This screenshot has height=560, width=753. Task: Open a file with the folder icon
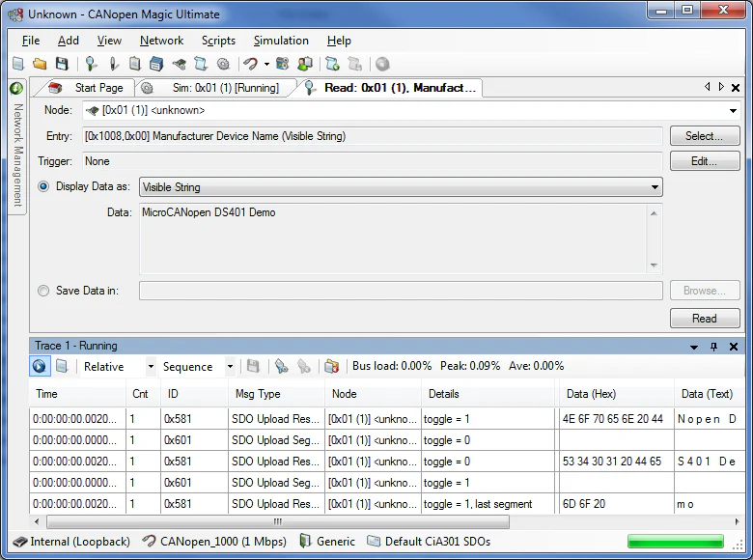click(x=40, y=64)
